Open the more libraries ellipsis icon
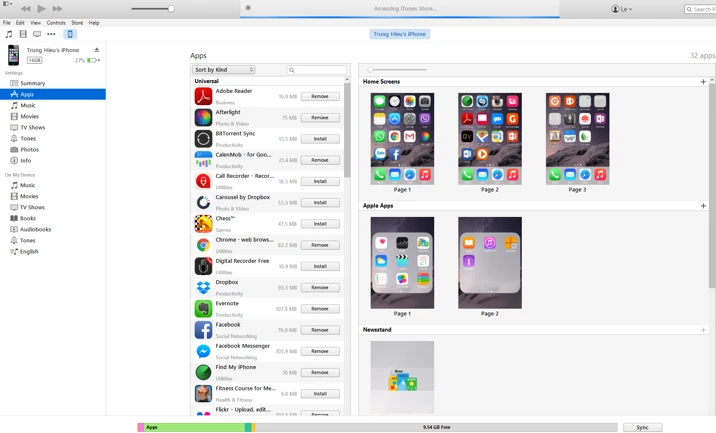Screen dimensions: 716x433 click(51, 34)
